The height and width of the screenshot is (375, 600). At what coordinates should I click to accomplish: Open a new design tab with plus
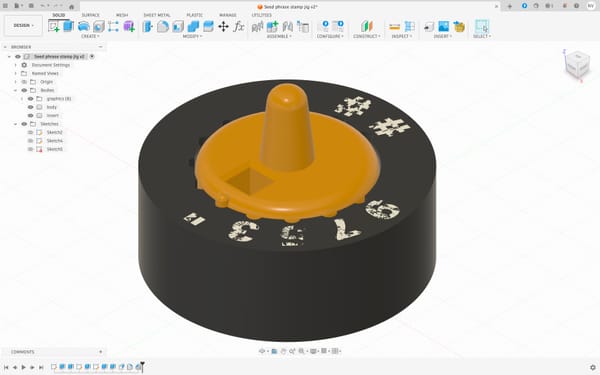(509, 6)
